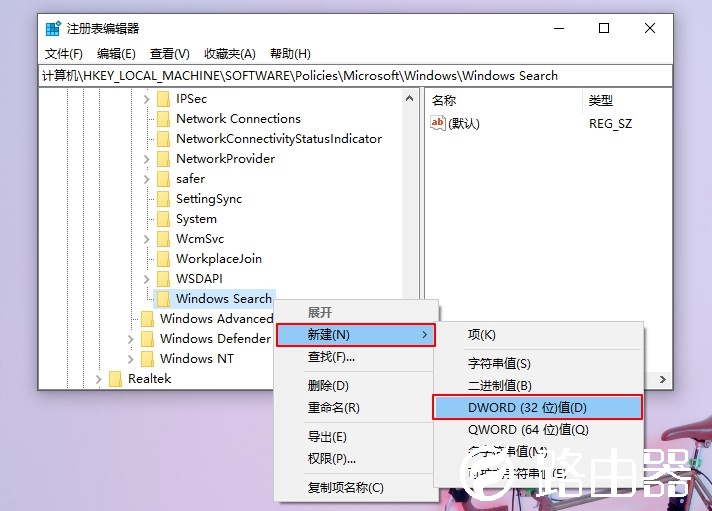Select the Network Connections key label
712x511 pixels.
pos(238,119)
